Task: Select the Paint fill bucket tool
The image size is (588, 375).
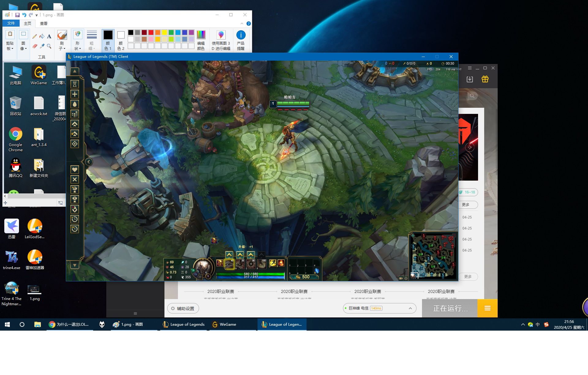Action: click(42, 36)
